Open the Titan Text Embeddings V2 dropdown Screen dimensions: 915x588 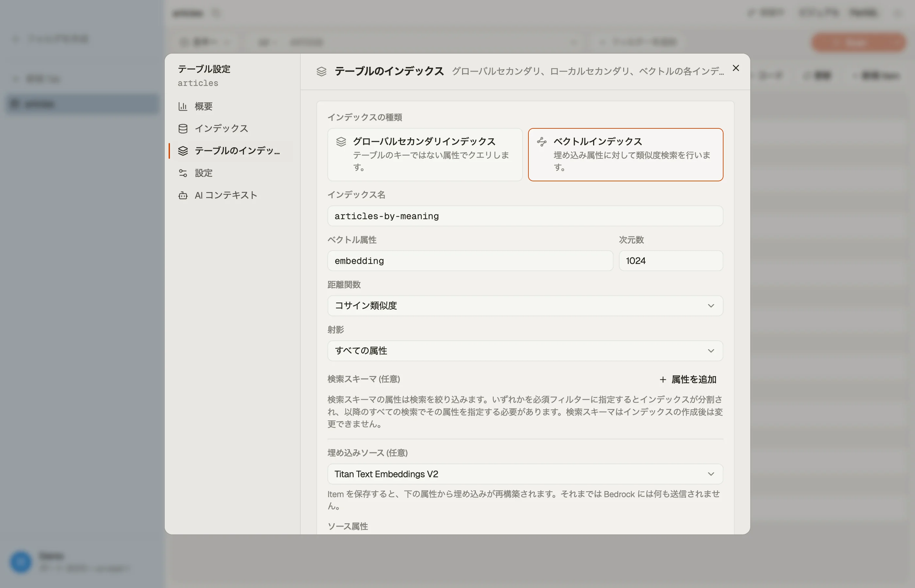click(525, 474)
